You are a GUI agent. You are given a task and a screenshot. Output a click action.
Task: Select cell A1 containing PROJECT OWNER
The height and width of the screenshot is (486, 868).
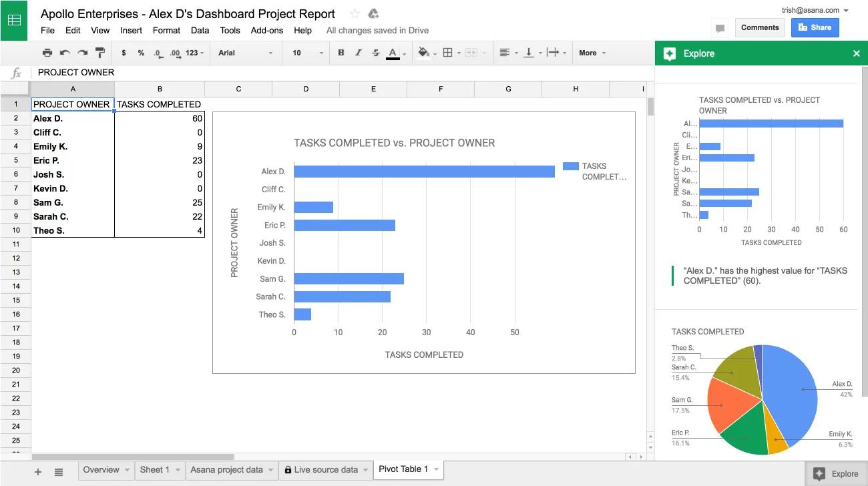coord(72,104)
